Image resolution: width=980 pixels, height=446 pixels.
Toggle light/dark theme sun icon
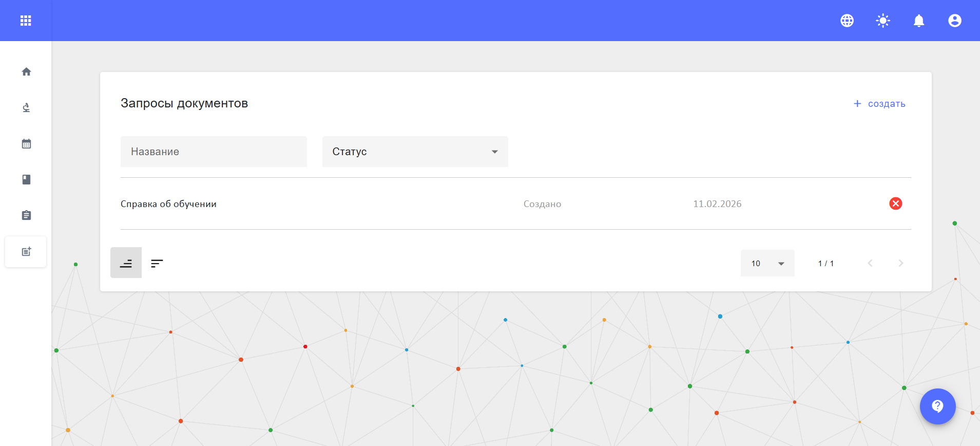click(x=883, y=21)
